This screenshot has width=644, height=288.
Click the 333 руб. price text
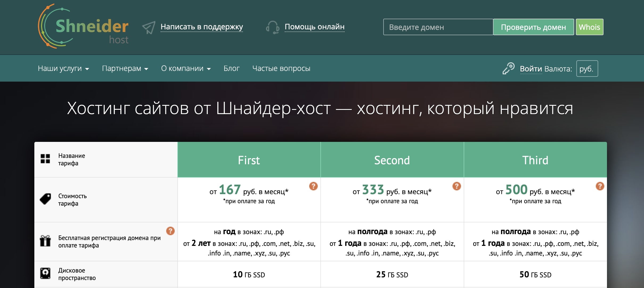pyautogui.click(x=392, y=190)
